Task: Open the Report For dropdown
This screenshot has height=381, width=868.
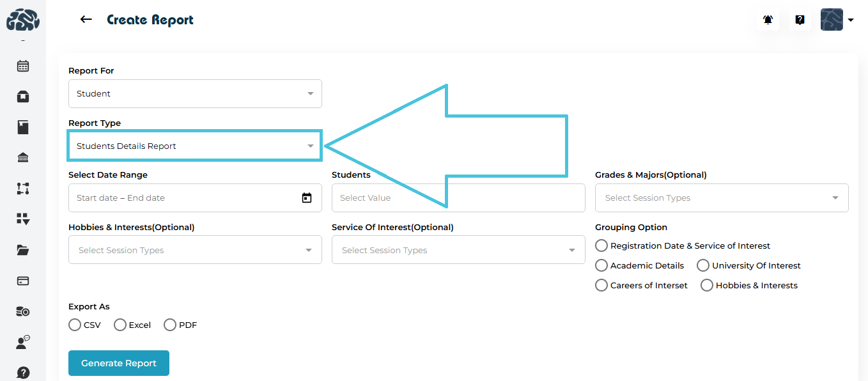Action: coord(195,94)
